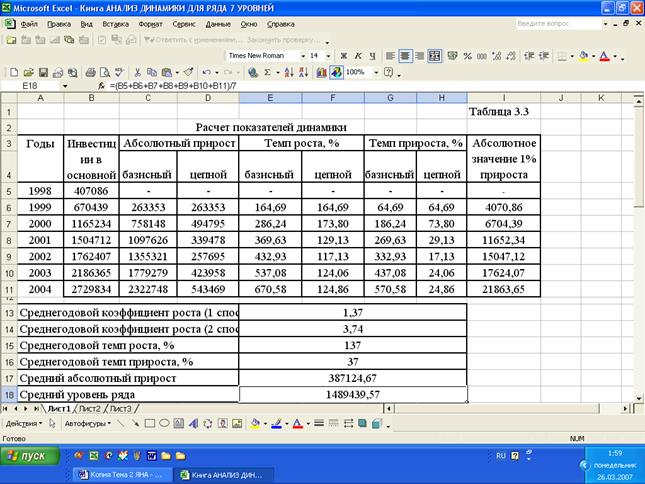Image resolution: width=645 pixels, height=484 pixels.
Task: Switch to Копия Тема 2 ЯНА taskbar window
Action: (x=121, y=475)
